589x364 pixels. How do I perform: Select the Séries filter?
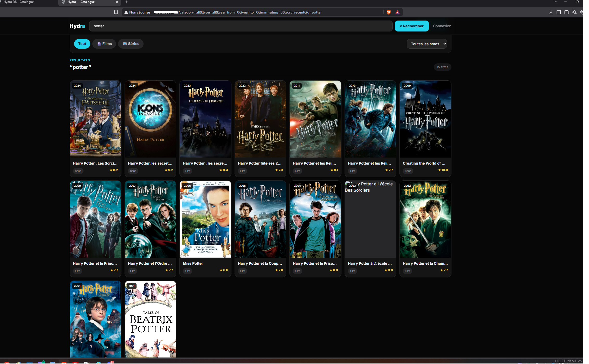pos(131,44)
